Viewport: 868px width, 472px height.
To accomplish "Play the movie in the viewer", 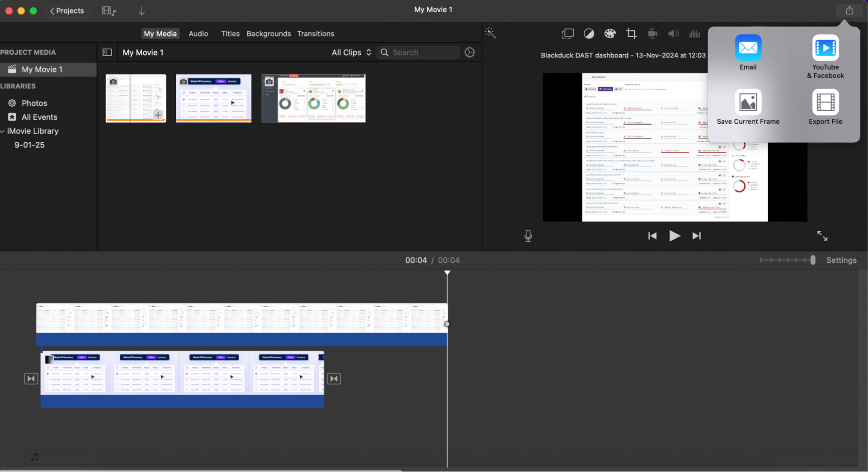I will click(x=674, y=235).
